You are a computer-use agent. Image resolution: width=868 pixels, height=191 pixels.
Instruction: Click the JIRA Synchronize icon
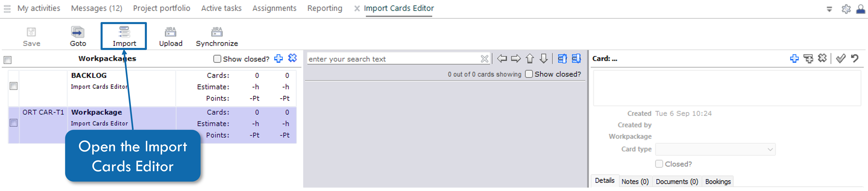point(217,36)
